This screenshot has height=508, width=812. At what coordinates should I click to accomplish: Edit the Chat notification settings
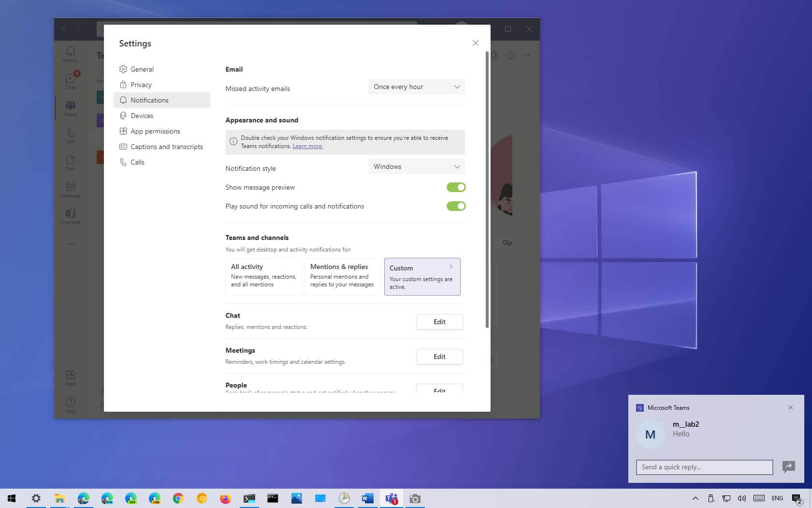pyautogui.click(x=439, y=322)
